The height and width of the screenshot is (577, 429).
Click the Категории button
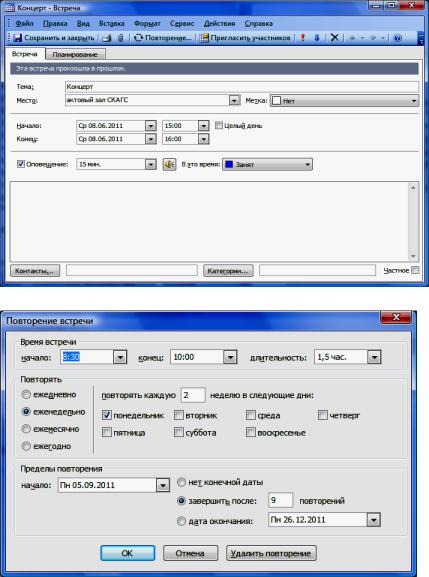[228, 271]
